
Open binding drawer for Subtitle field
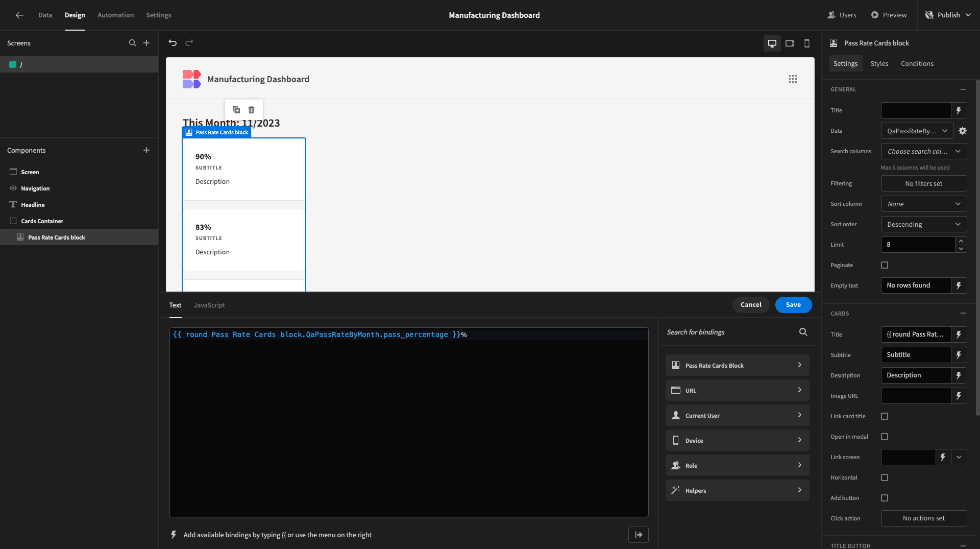(x=959, y=355)
